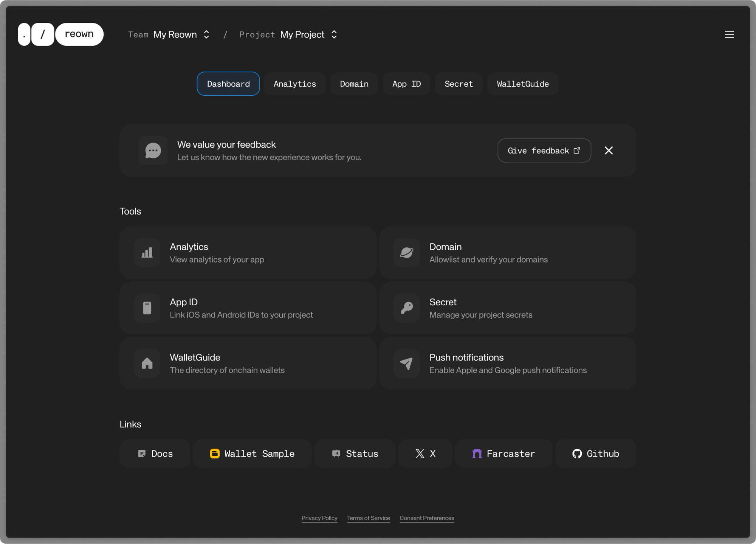Image resolution: width=756 pixels, height=544 pixels.
Task: Go to the WalletGuide tab
Action: coord(523,84)
